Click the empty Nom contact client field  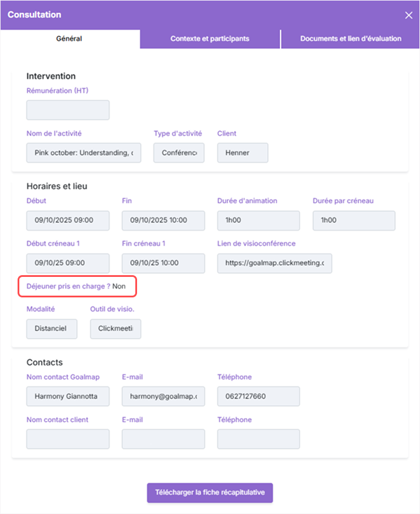pyautogui.click(x=68, y=439)
